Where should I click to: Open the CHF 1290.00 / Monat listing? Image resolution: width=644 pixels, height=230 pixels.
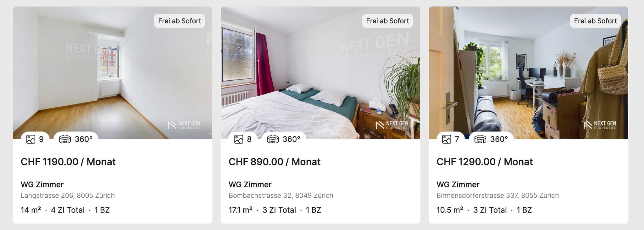(485, 162)
